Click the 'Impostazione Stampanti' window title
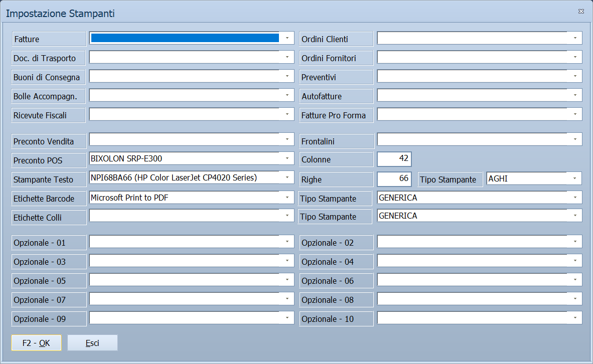The width and height of the screenshot is (593, 364). (x=60, y=14)
